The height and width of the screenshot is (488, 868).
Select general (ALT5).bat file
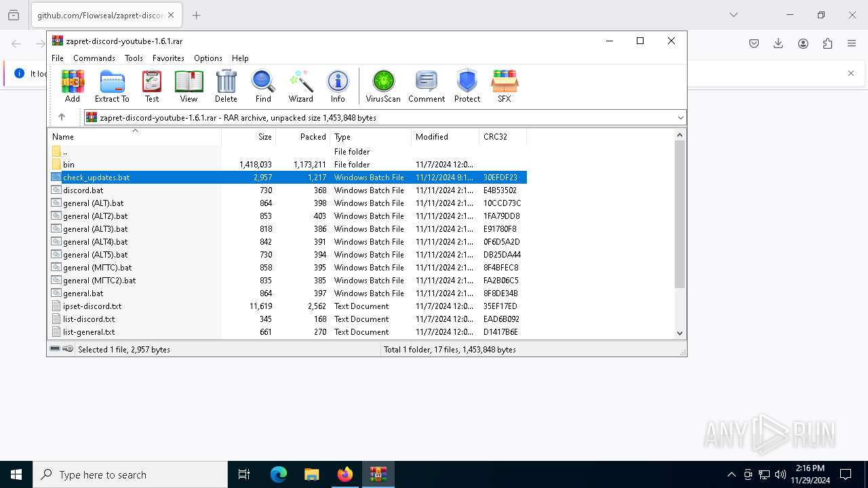(288, 255)
